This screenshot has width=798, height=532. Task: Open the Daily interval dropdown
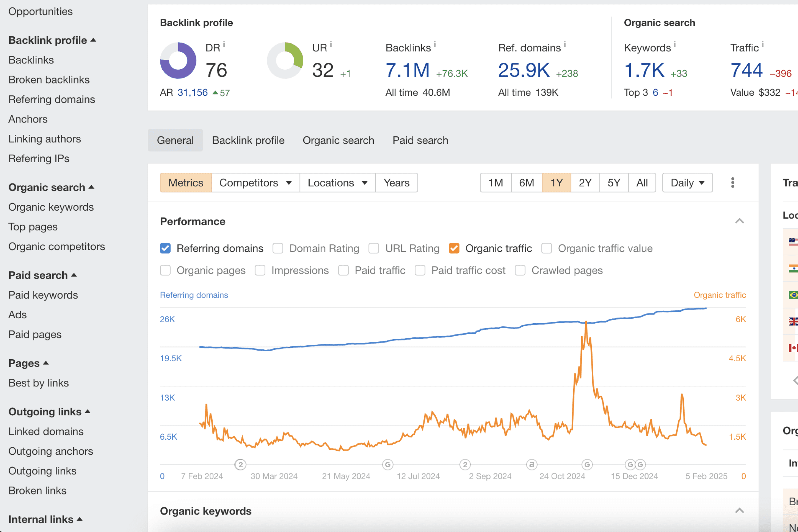[687, 183]
